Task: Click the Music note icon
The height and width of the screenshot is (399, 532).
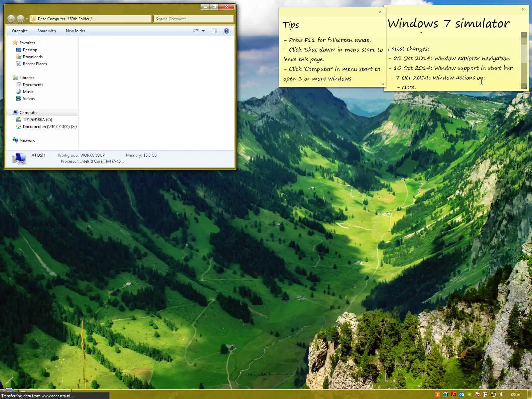Action: pyautogui.click(x=19, y=92)
